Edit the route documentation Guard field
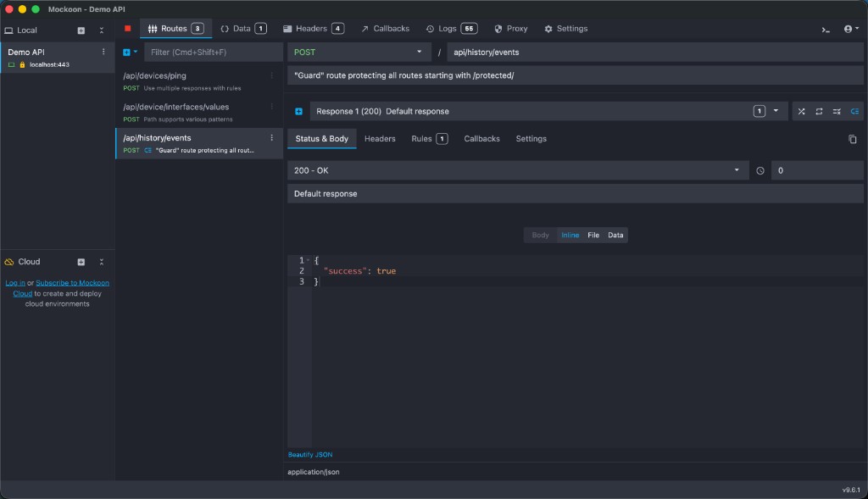This screenshot has width=868, height=499. pyautogui.click(x=576, y=75)
